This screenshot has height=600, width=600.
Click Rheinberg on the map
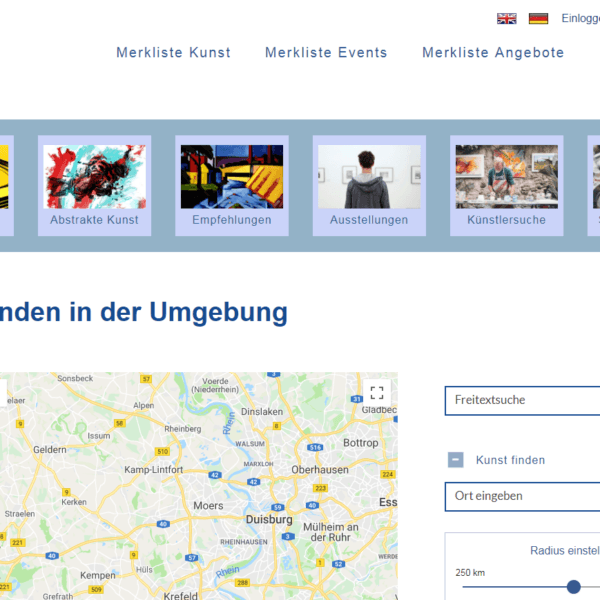(183, 429)
